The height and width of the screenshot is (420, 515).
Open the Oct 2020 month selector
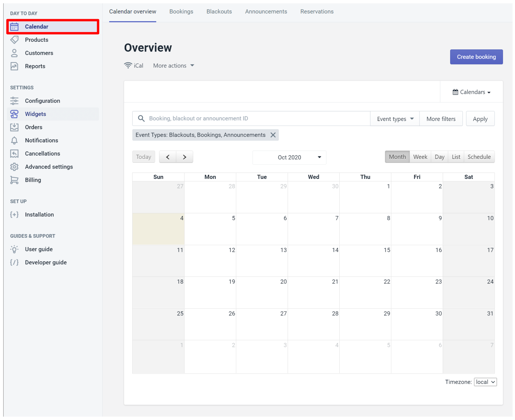(x=289, y=158)
